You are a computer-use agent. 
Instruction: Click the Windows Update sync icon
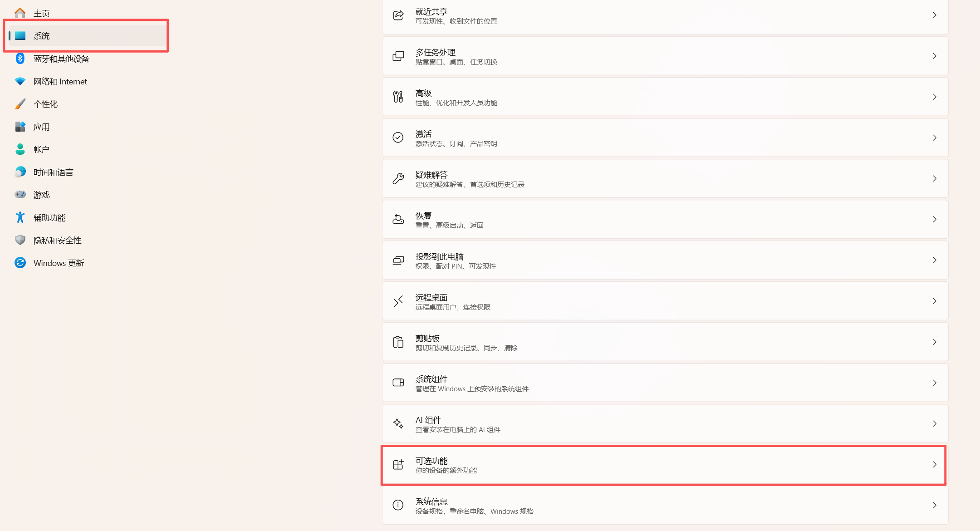coord(20,263)
